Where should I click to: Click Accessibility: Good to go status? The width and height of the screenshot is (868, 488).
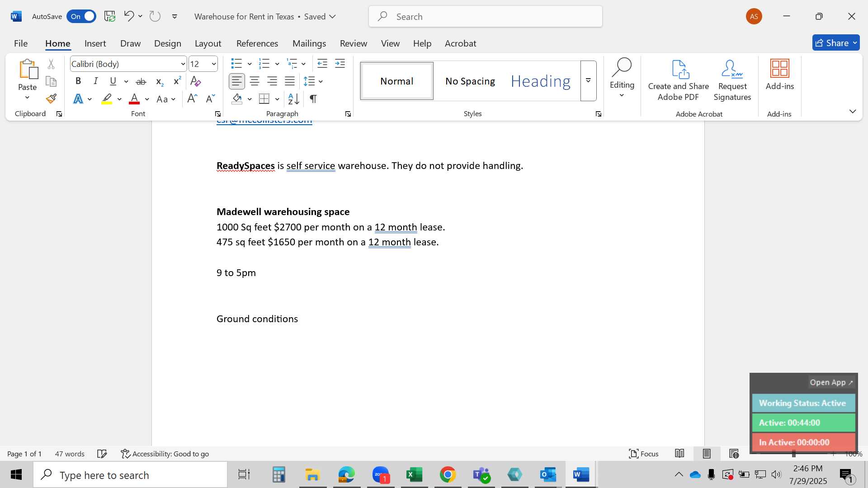point(165,454)
